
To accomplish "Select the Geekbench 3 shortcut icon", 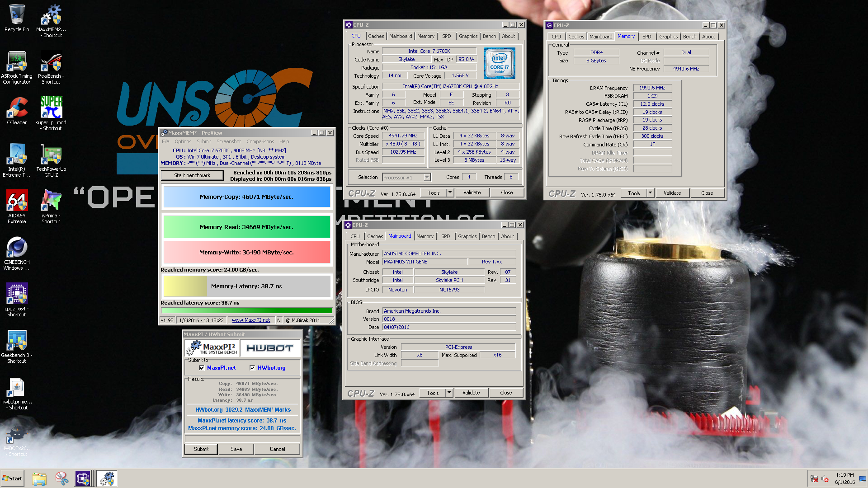I will coord(17,347).
